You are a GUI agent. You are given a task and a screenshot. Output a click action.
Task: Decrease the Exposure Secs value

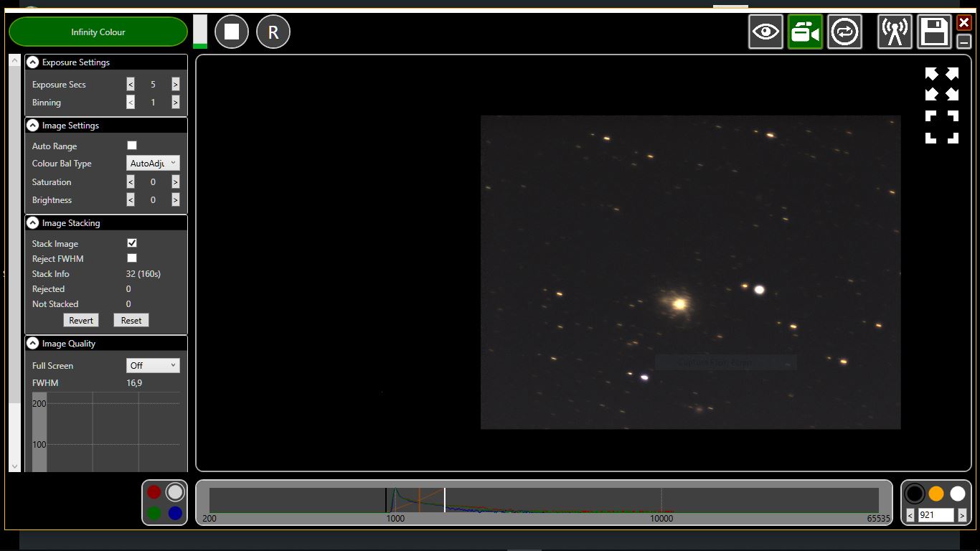tap(131, 85)
